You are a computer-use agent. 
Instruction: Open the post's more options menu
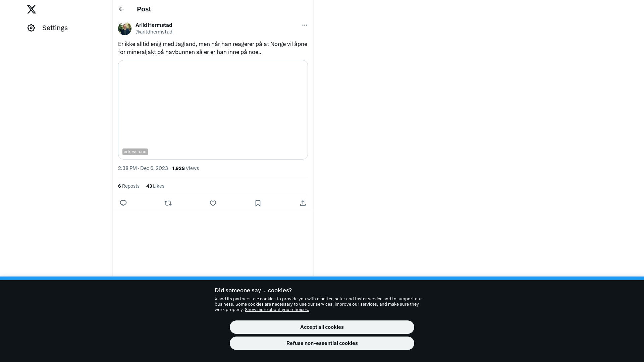click(x=305, y=25)
